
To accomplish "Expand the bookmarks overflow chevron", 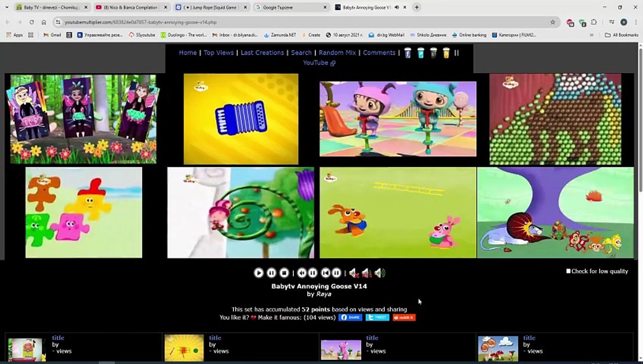I will (591, 35).
